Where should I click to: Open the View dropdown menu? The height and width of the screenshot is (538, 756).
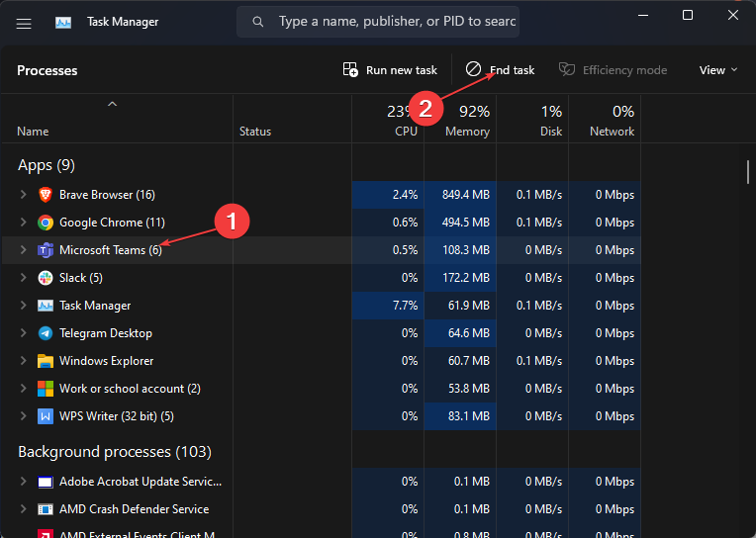point(718,70)
